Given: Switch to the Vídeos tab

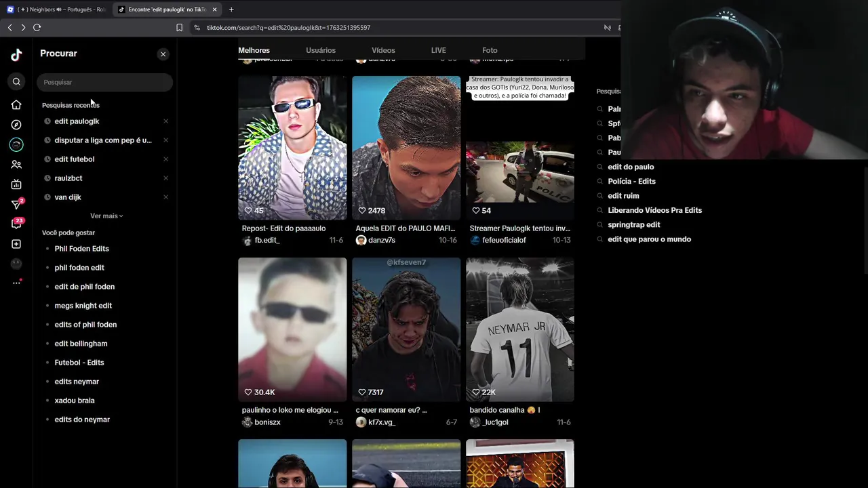Looking at the screenshot, I should pos(383,50).
